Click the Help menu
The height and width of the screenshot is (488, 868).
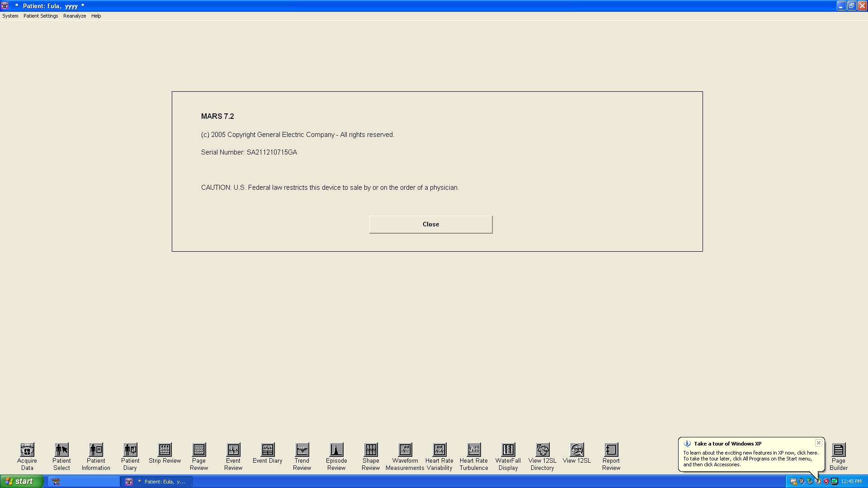pos(95,16)
